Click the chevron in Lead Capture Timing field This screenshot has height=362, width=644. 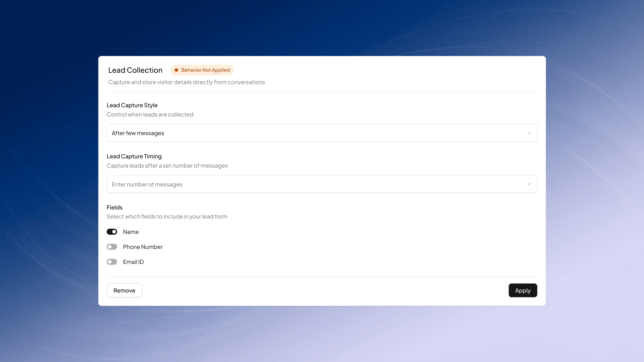pyautogui.click(x=529, y=184)
